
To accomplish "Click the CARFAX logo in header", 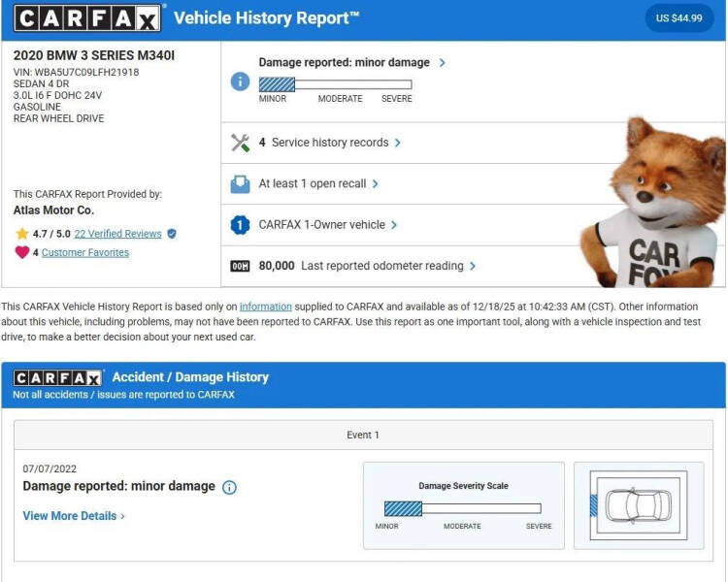I will click(87, 18).
